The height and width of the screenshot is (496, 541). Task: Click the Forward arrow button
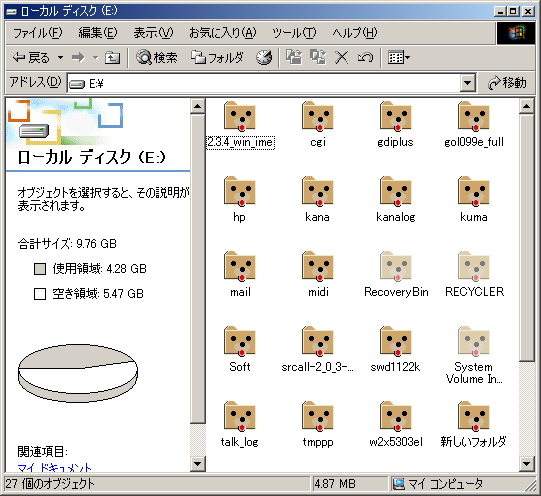78,58
